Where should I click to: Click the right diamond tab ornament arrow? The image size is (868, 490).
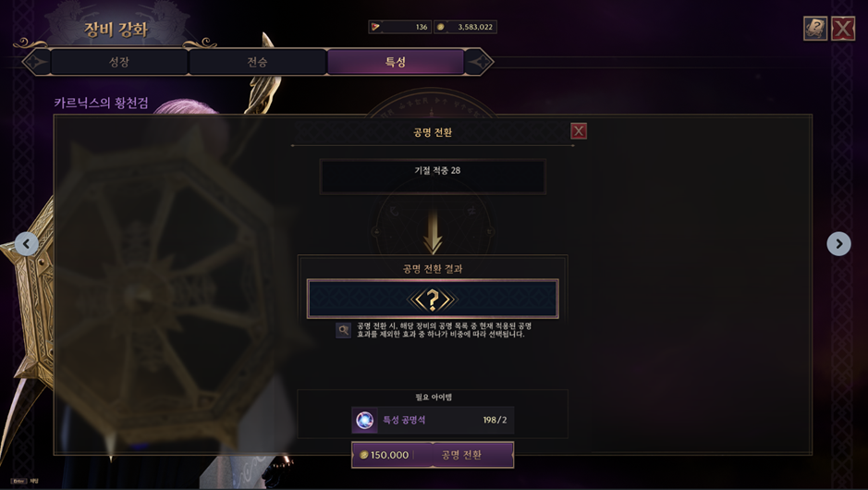[480, 61]
